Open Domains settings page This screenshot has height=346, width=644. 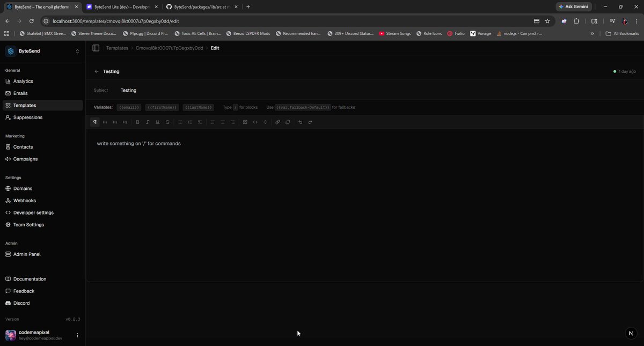point(43,188)
